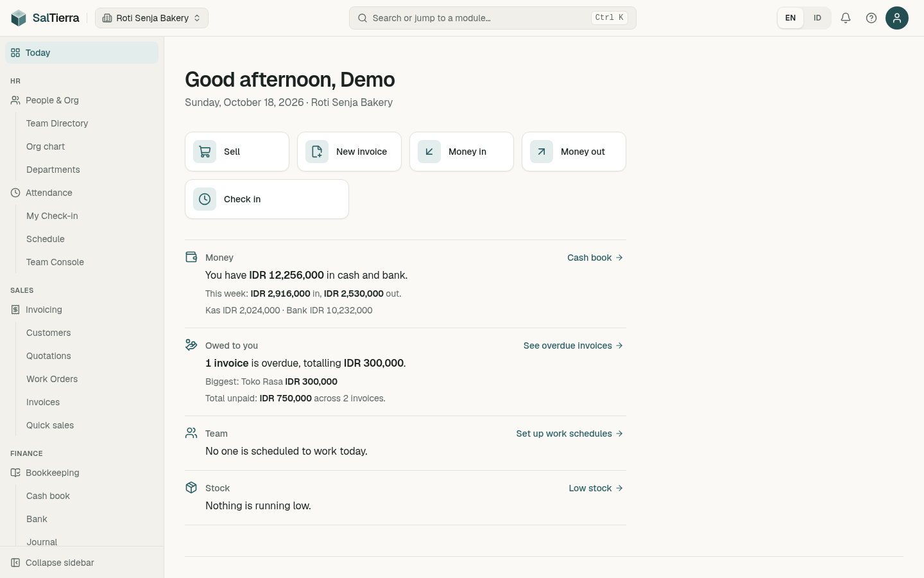Open the Cash book link in Money section

(595, 258)
